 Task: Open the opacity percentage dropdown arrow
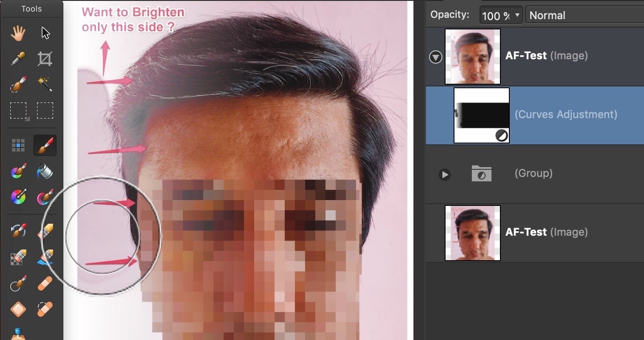click(x=517, y=16)
